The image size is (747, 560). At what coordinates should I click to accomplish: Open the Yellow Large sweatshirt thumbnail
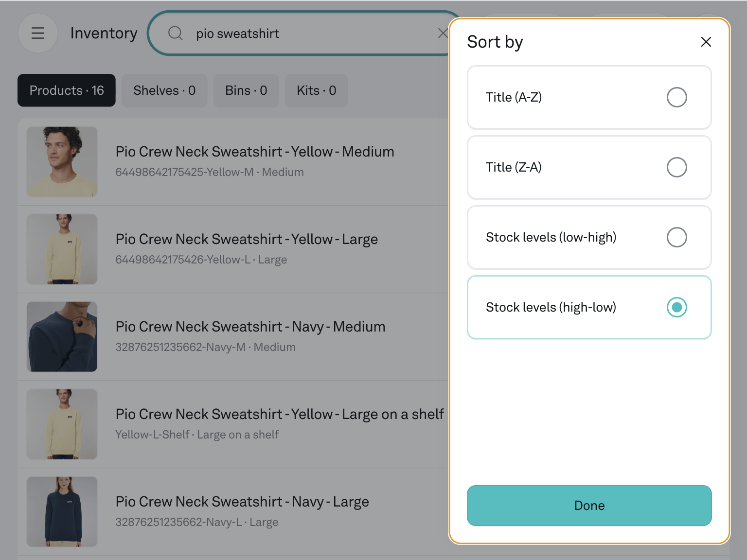click(x=62, y=249)
